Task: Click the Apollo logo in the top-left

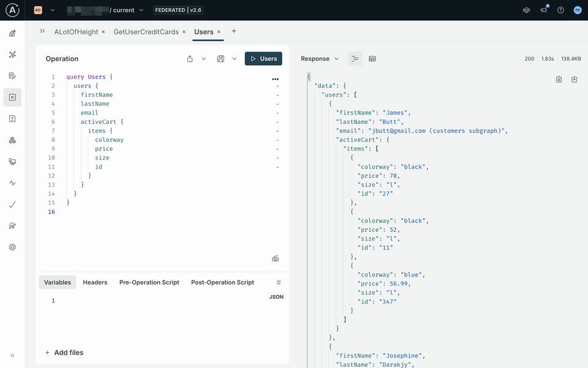Action: 12,10
